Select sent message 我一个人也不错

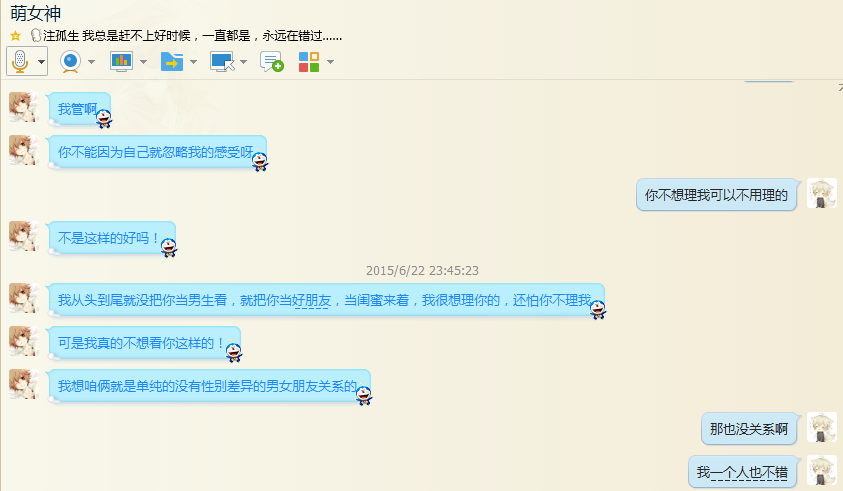coord(742,472)
